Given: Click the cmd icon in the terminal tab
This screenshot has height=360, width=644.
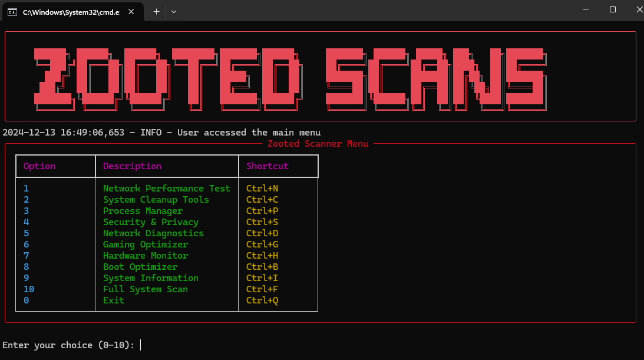Looking at the screenshot, I should [x=12, y=11].
